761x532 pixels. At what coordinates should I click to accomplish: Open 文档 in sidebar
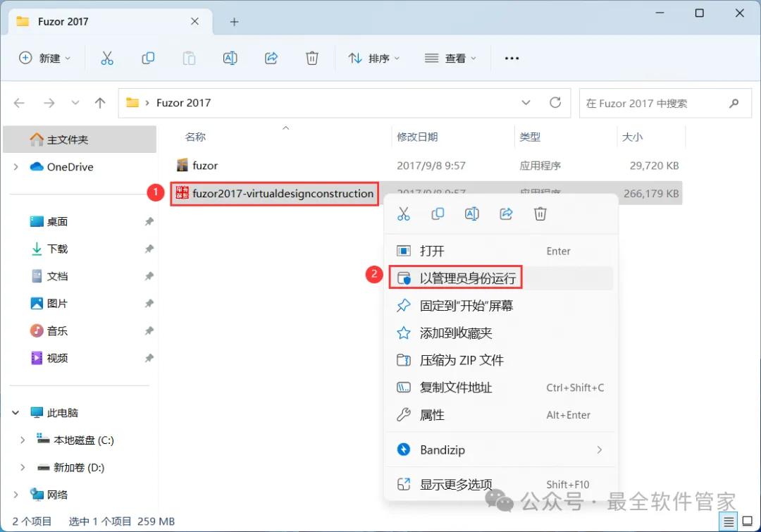80,276
